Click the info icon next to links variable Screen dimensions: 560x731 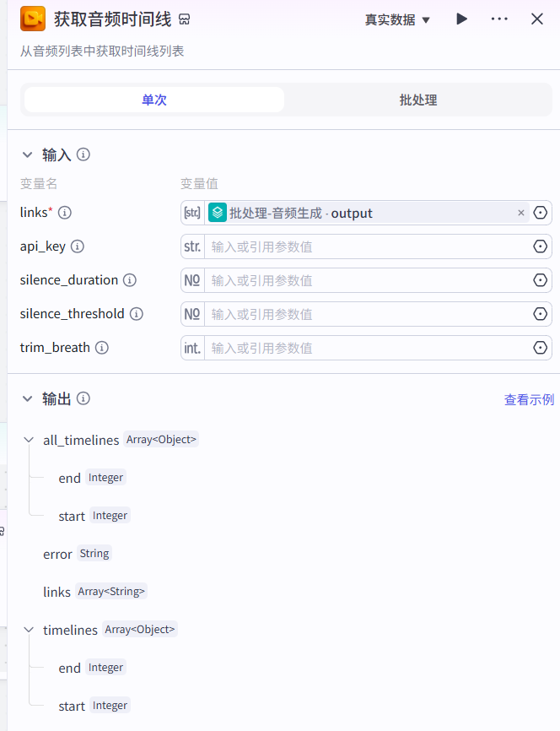click(x=64, y=213)
